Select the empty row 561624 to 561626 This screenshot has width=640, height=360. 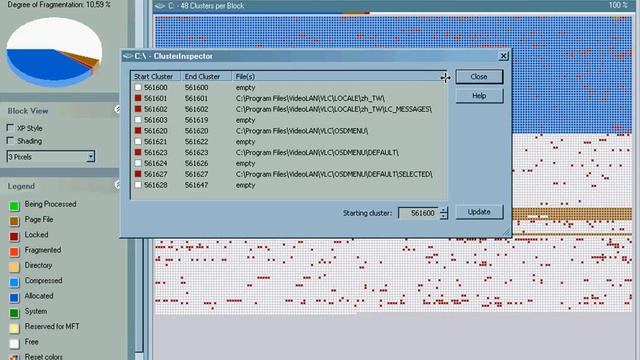click(x=289, y=163)
